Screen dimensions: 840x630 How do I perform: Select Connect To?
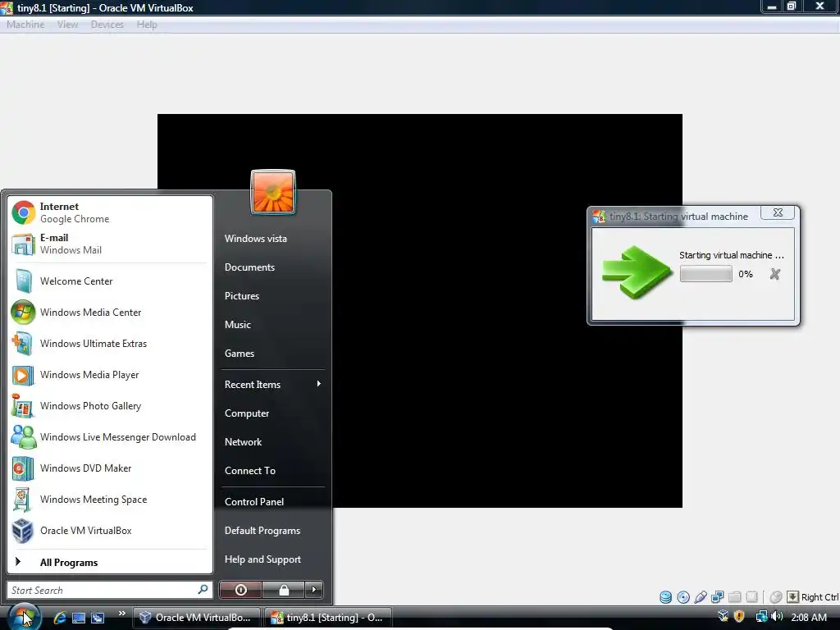[250, 471]
